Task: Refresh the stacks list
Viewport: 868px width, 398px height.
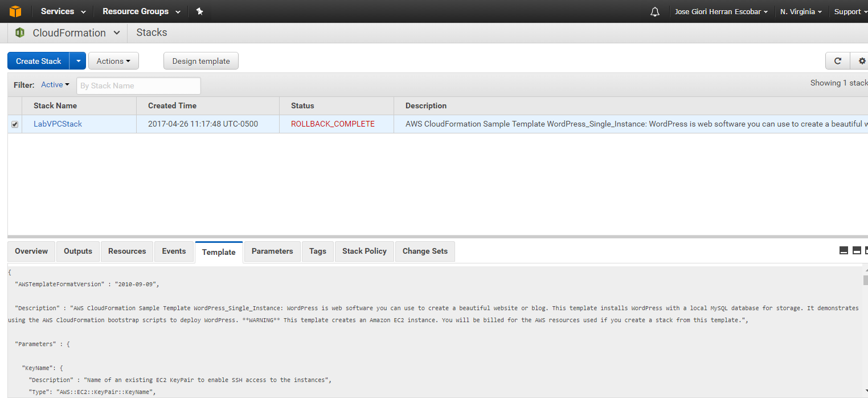Action: coord(838,61)
